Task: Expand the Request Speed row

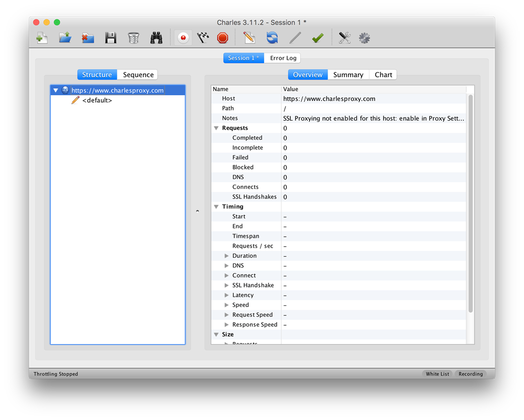Action: click(x=226, y=315)
